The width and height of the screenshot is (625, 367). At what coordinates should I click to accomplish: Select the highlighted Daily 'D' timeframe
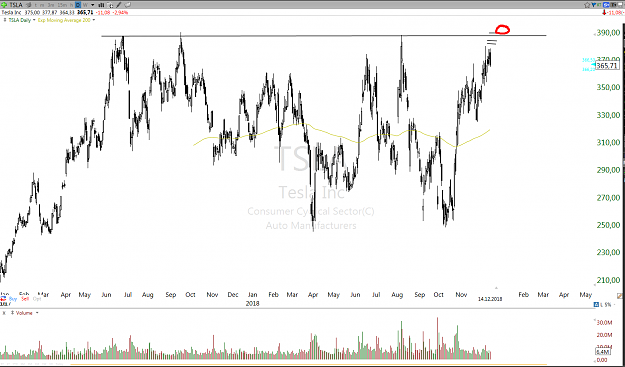coord(78,5)
